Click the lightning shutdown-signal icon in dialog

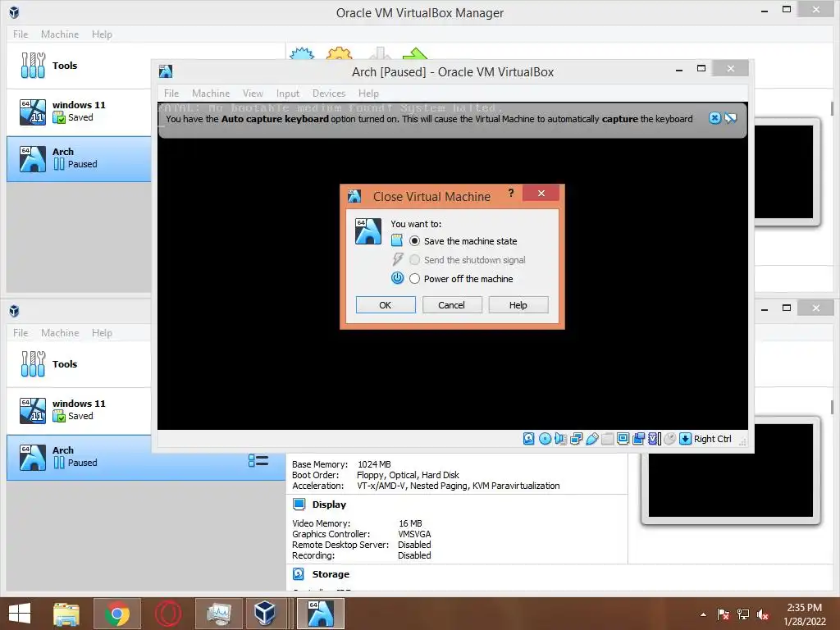click(397, 259)
